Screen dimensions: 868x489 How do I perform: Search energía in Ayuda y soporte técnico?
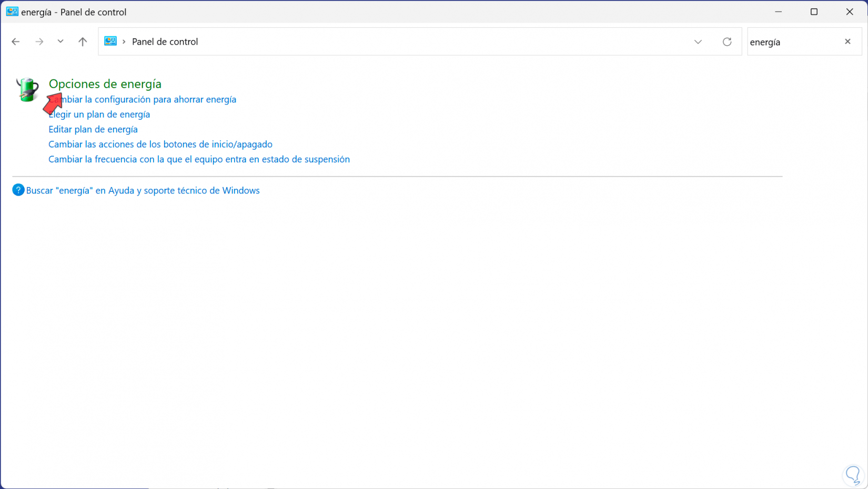click(x=143, y=190)
